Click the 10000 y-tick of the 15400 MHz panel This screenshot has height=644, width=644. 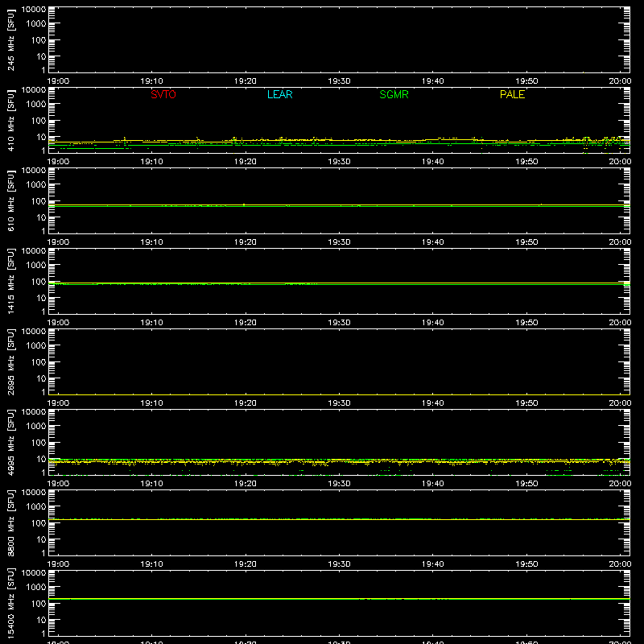(34, 573)
